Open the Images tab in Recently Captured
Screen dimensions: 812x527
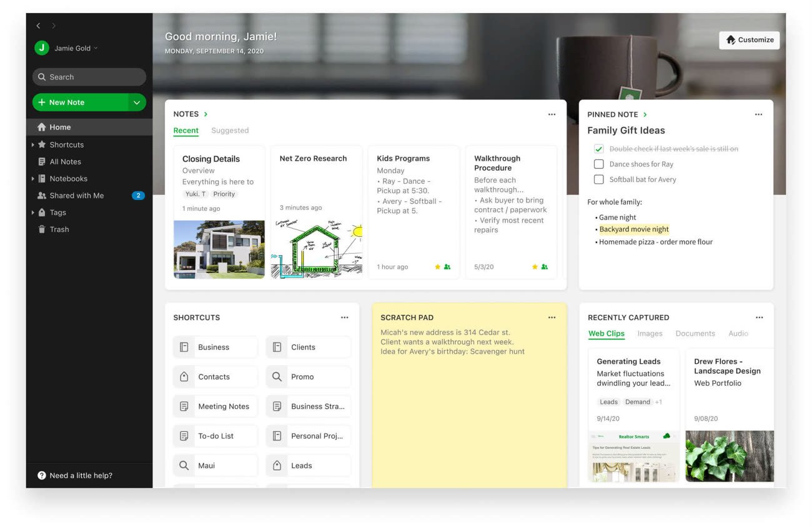650,333
